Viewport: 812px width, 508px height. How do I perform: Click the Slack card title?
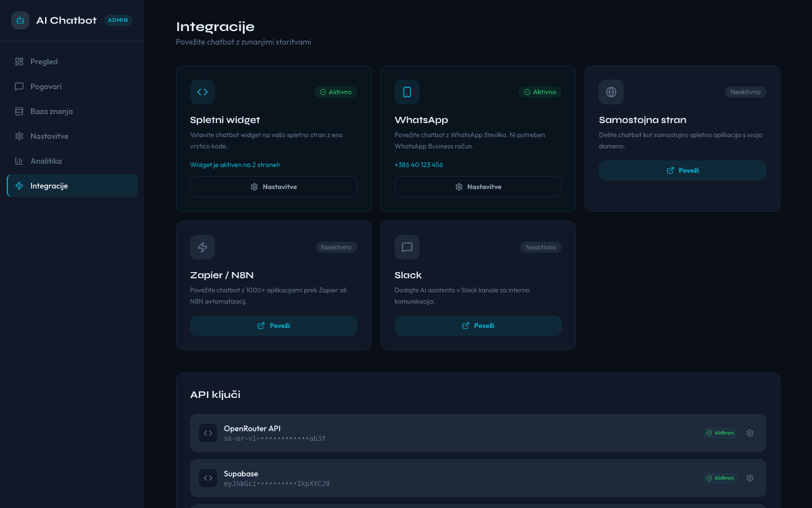coord(408,275)
